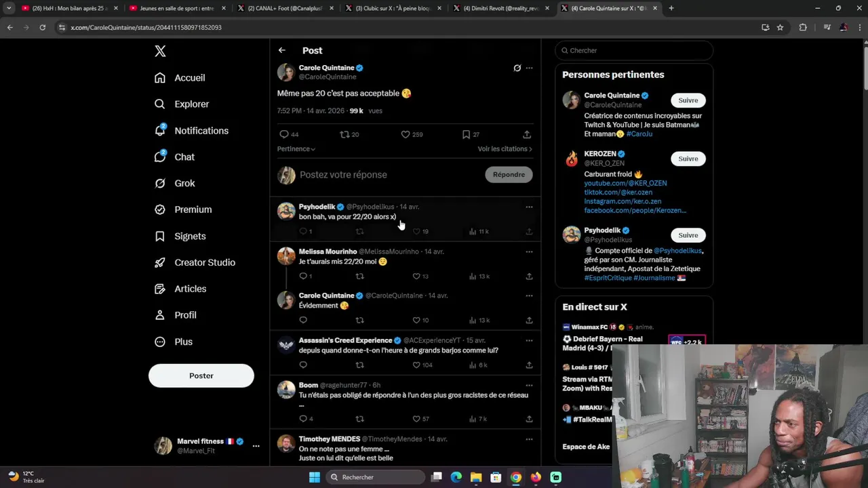
Task: Click reply icon on Boom's comment
Action: click(x=303, y=419)
